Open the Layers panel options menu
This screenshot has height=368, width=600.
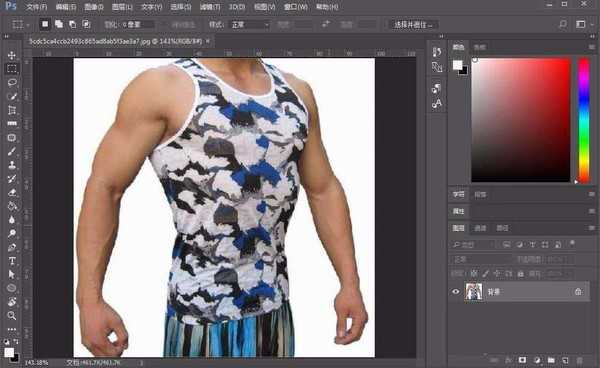592,228
